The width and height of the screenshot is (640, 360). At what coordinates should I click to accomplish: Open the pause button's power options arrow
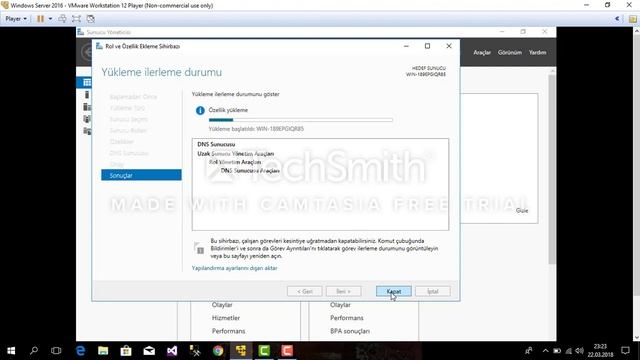(x=50, y=19)
